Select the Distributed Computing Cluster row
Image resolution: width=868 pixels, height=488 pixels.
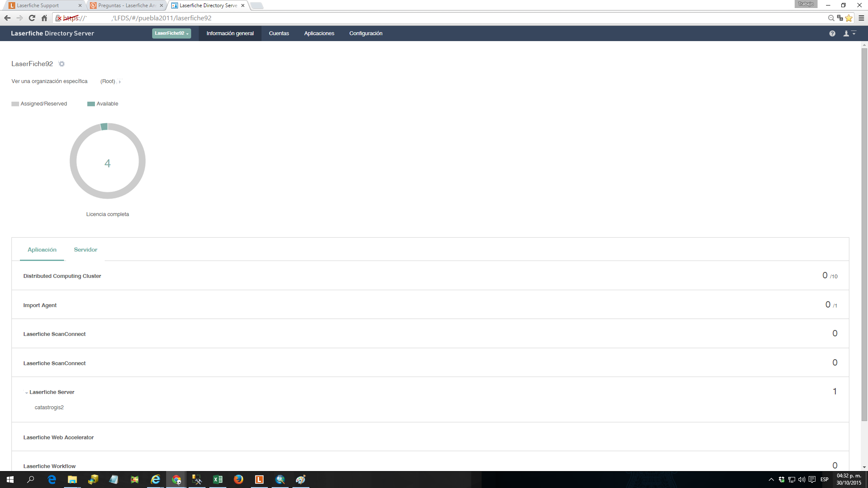pyautogui.click(x=62, y=276)
